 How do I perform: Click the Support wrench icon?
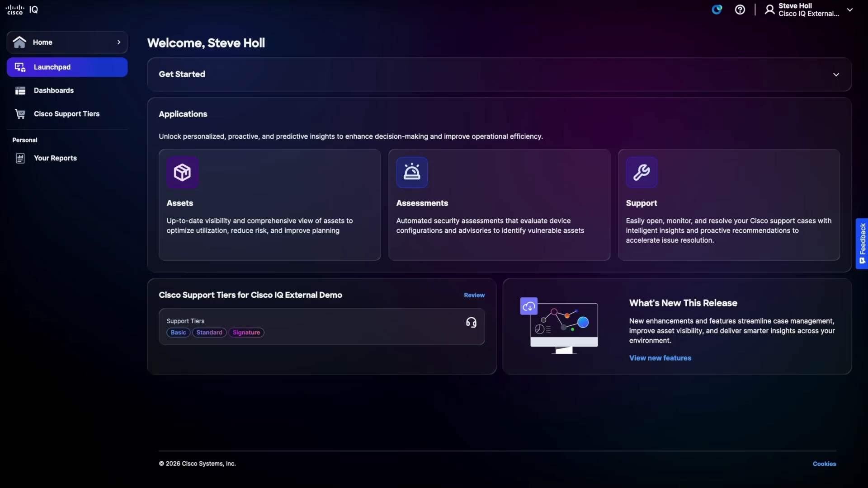642,172
